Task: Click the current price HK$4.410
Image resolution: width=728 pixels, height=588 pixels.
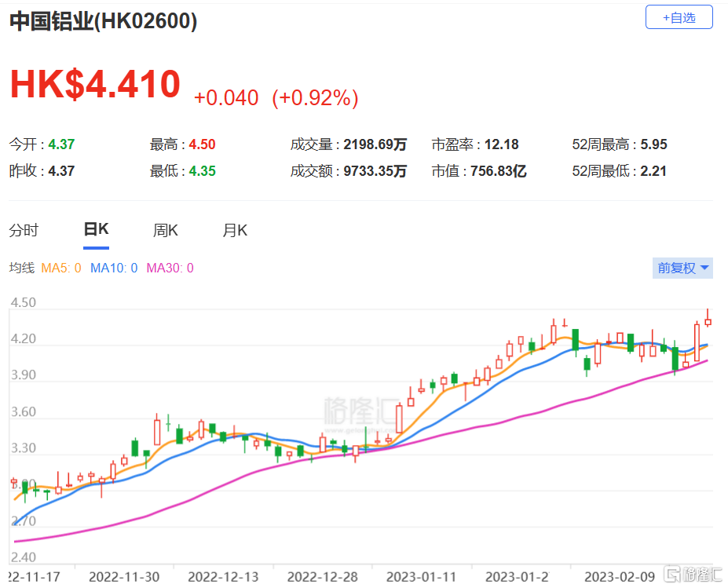Action: pos(95,84)
